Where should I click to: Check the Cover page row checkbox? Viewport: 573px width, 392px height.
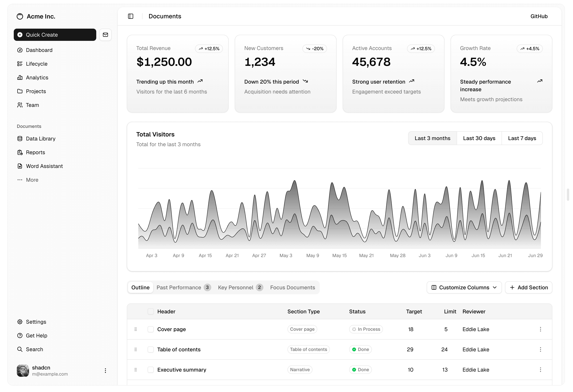click(x=151, y=329)
